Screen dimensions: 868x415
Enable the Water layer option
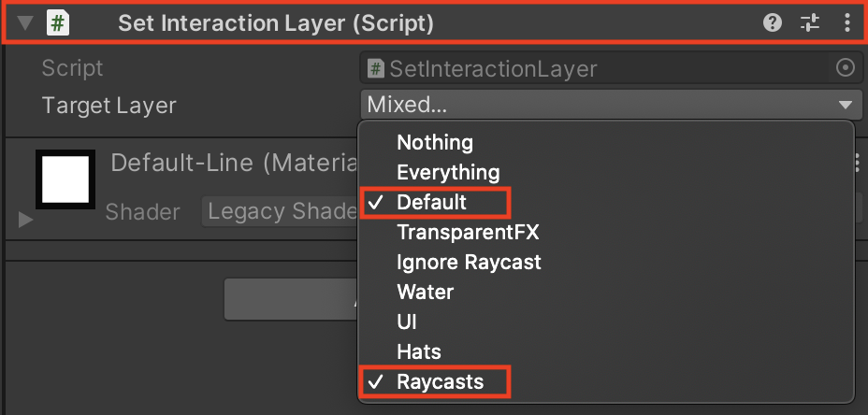[x=425, y=292]
